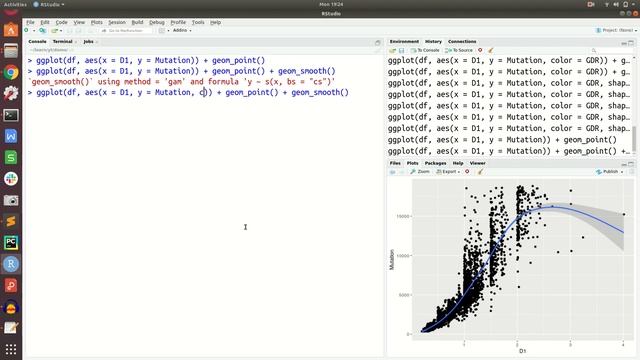Maximize the Console pane icon

pos(378,42)
